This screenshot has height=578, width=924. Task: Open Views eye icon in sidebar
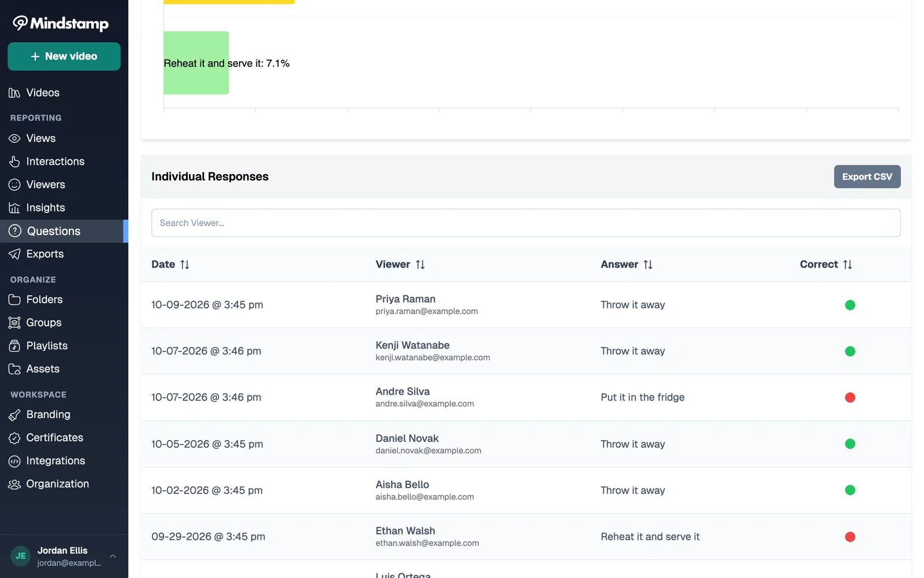[14, 139]
